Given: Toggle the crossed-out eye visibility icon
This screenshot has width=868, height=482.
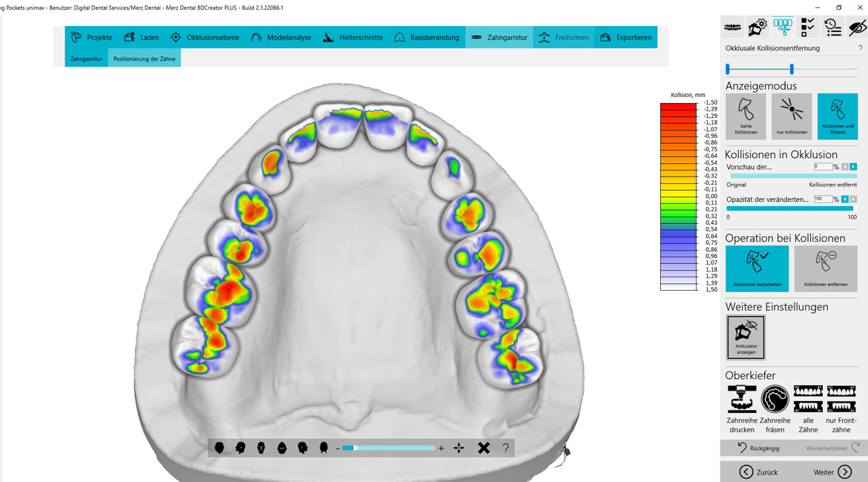Looking at the screenshot, I should click(858, 27).
